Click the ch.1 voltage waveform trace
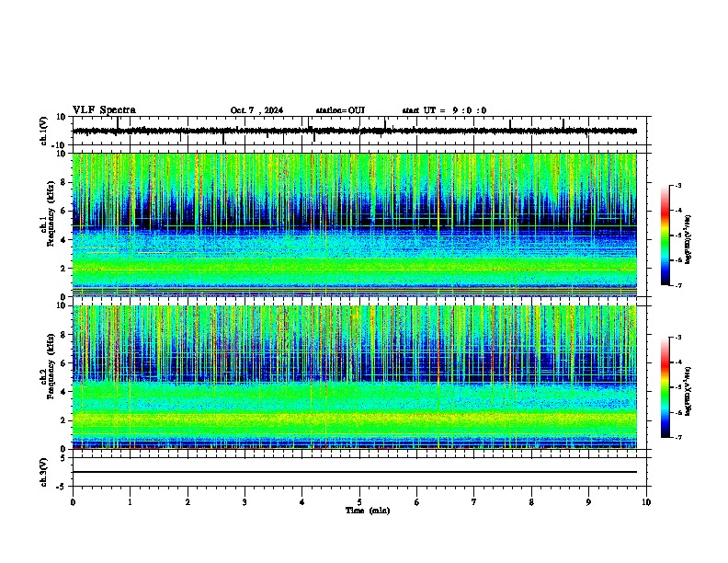Image resolution: width=728 pixels, height=563 pixels. tap(355, 131)
